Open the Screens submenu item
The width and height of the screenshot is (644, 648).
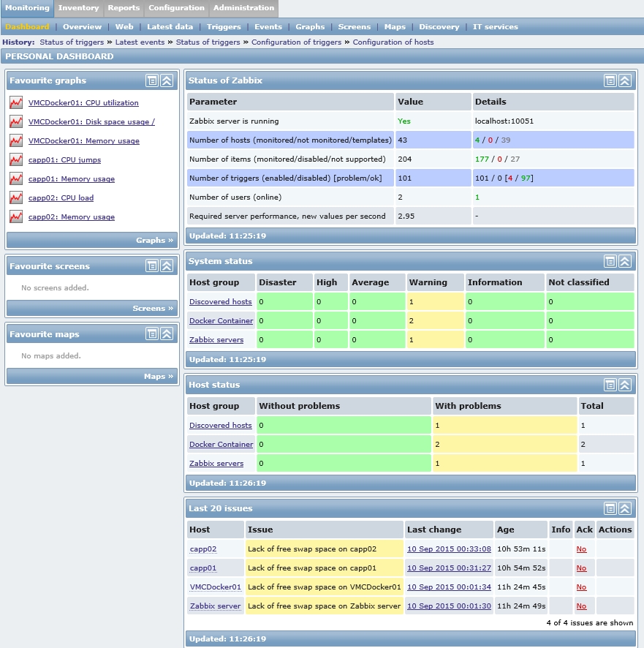coord(355,27)
